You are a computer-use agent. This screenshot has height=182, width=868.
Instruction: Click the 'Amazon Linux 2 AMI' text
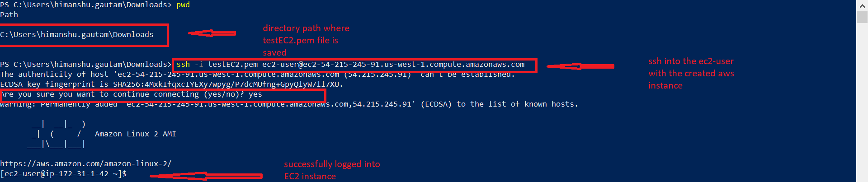135,134
